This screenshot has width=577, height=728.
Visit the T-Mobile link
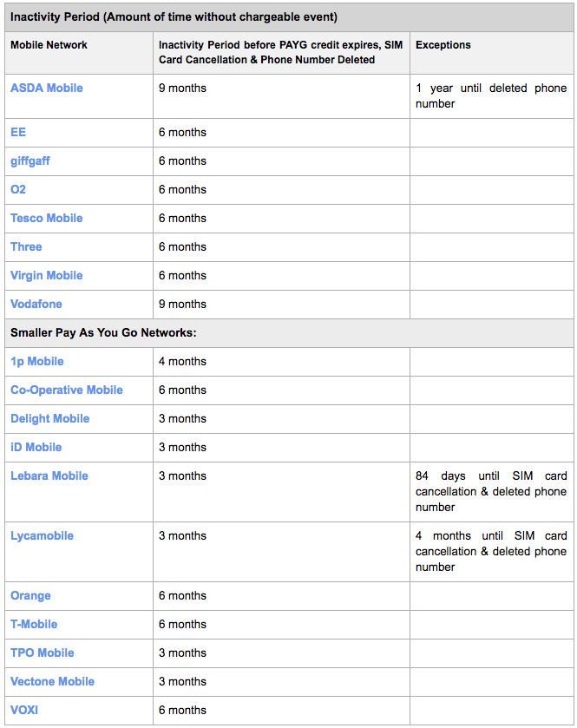[x=34, y=624]
